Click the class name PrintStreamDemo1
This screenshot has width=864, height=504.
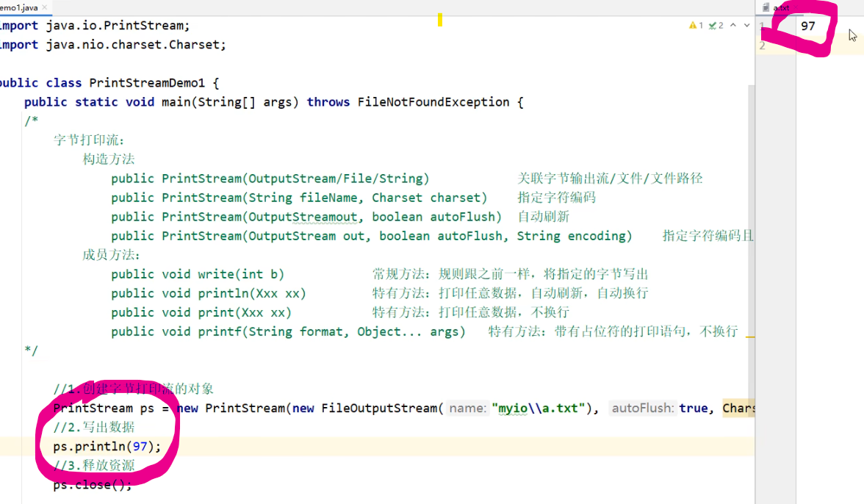pyautogui.click(x=147, y=82)
